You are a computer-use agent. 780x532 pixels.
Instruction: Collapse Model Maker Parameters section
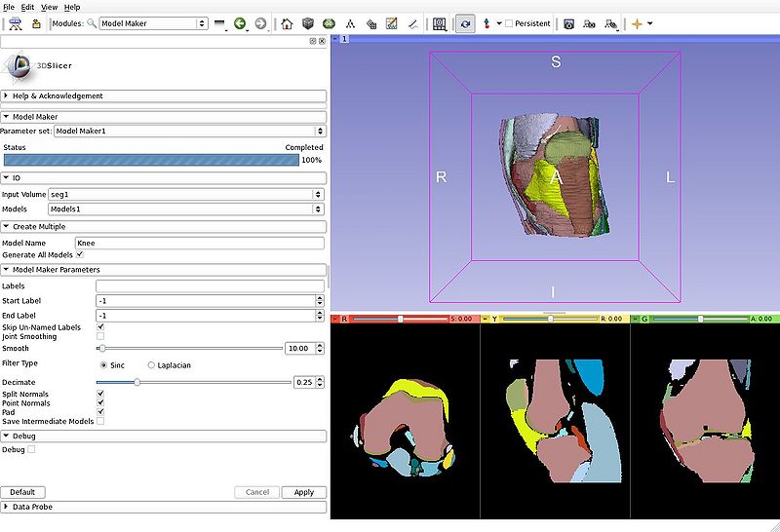point(164,270)
